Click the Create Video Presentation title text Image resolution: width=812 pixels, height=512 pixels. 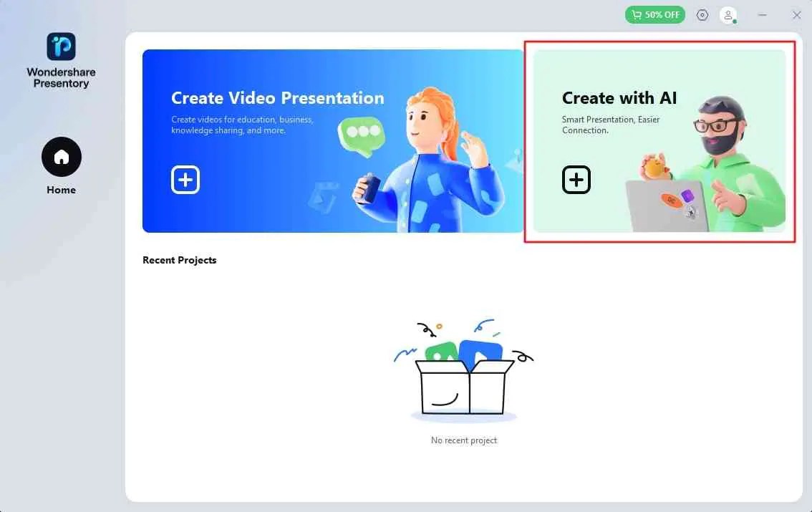click(278, 98)
